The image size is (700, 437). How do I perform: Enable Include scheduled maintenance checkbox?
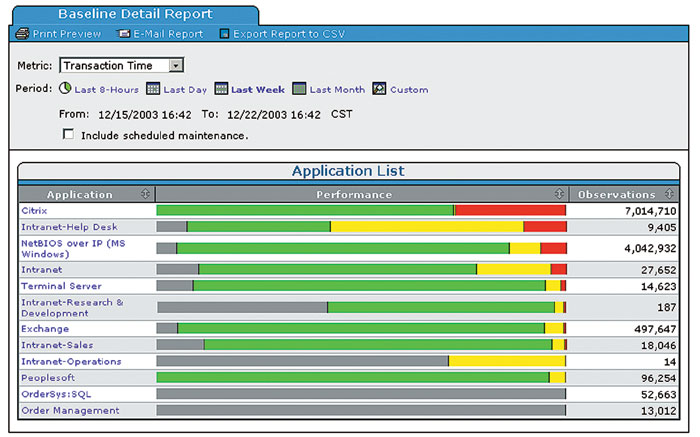(68, 135)
